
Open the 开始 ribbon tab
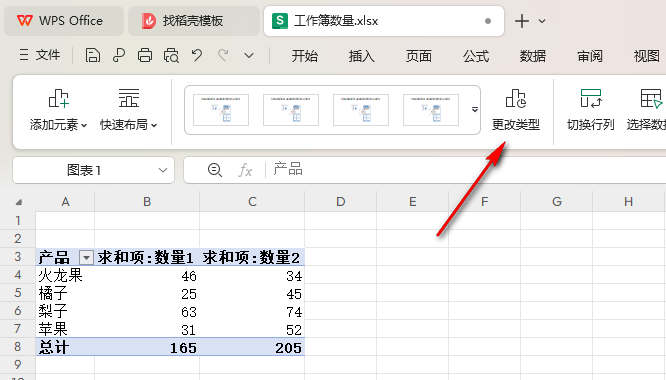coord(305,56)
